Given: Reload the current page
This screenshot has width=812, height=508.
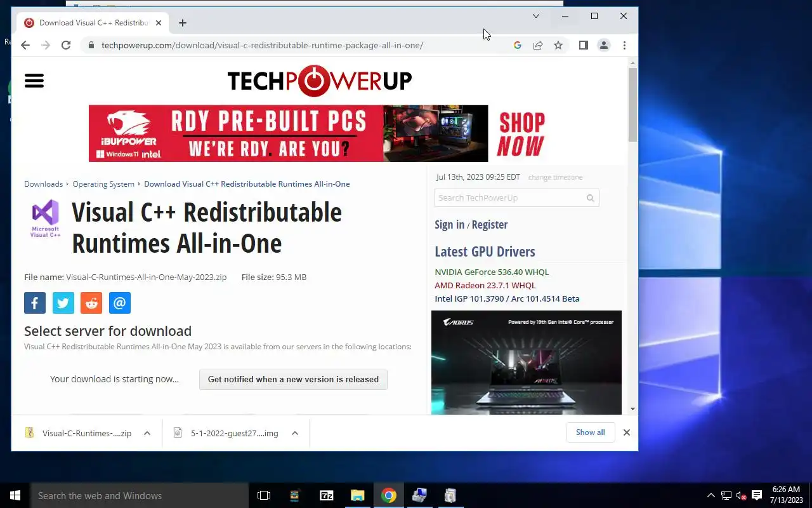Looking at the screenshot, I should pos(66,45).
